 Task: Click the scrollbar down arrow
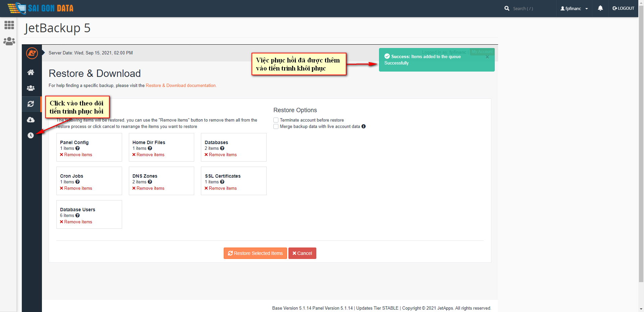point(641,309)
